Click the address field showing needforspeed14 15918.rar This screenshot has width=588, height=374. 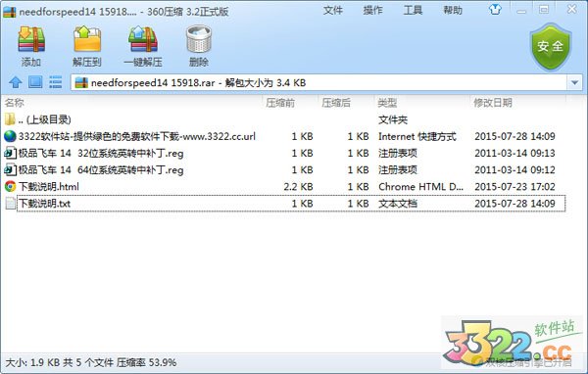point(318,82)
